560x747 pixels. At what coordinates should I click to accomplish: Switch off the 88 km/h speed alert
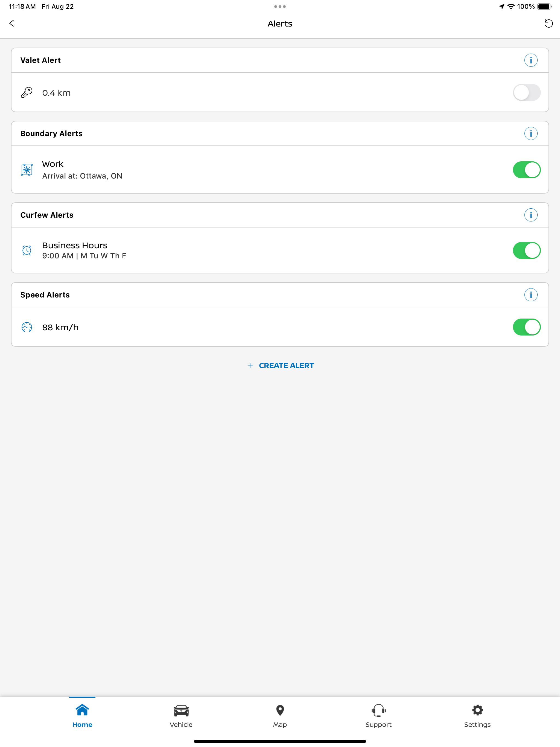(x=527, y=327)
